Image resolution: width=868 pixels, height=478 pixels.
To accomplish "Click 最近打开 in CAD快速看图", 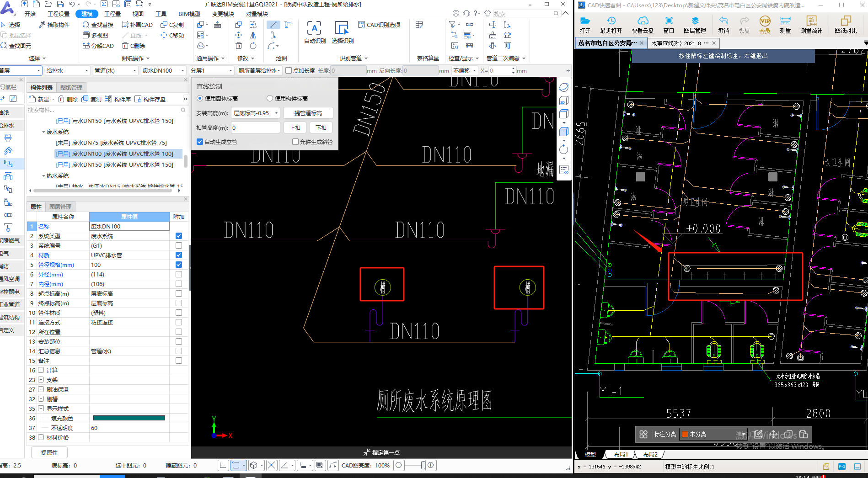I will (611, 25).
